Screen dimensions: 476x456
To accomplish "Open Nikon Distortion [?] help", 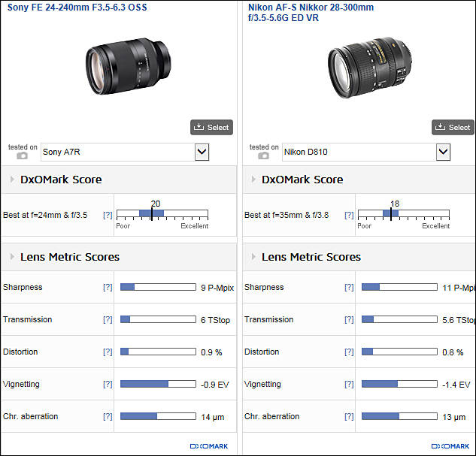I will (x=349, y=352).
